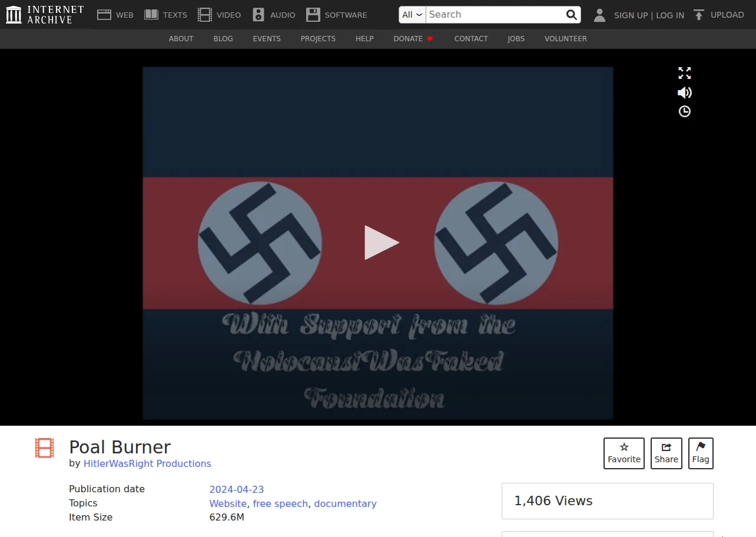756x537 pixels.
Task: Click the 'Topics' label
Action: coord(83,503)
